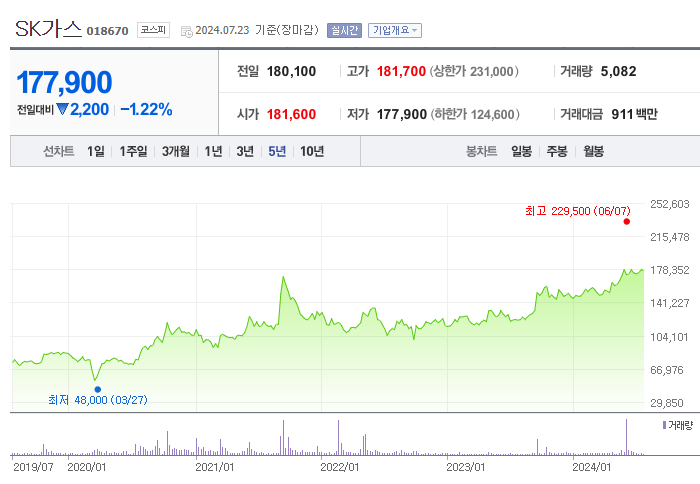Screen dimensions: 700x484
Task: Click the 고가 181,700 value
Action: point(401,71)
